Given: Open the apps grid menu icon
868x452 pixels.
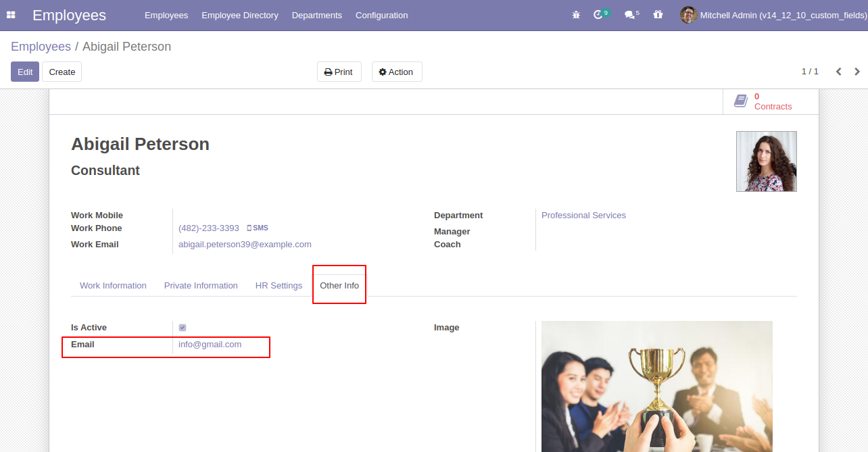Looking at the screenshot, I should click(11, 15).
